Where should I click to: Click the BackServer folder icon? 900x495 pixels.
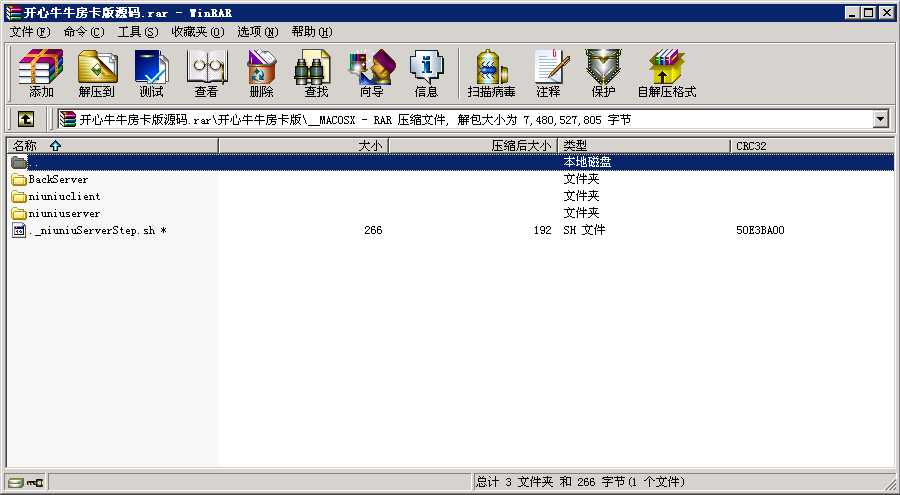tap(19, 180)
